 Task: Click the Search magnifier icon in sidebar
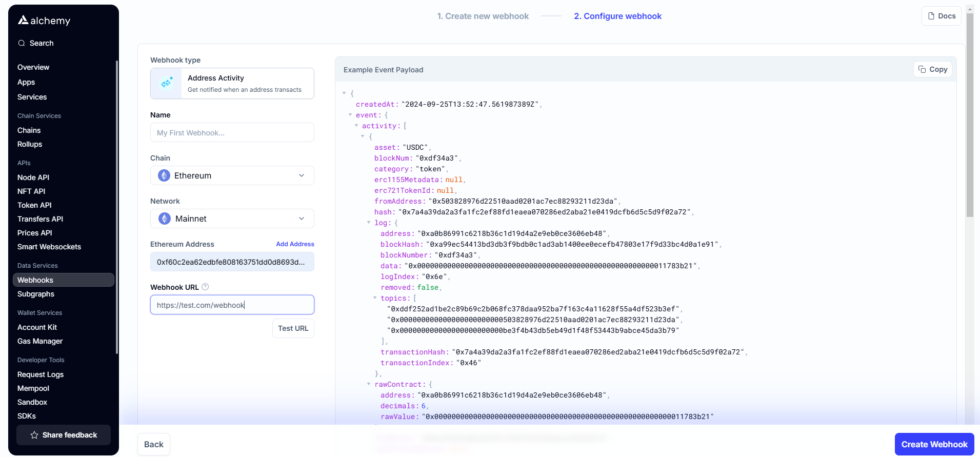click(x=22, y=43)
